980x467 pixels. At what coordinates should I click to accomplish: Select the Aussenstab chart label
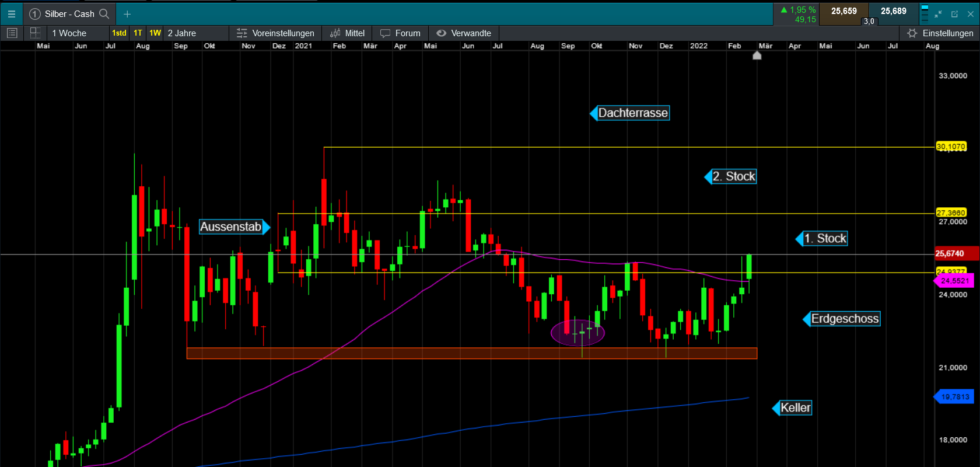(x=235, y=226)
